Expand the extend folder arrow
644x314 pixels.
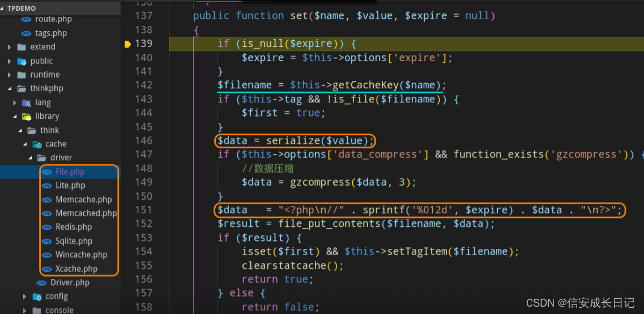(10, 47)
